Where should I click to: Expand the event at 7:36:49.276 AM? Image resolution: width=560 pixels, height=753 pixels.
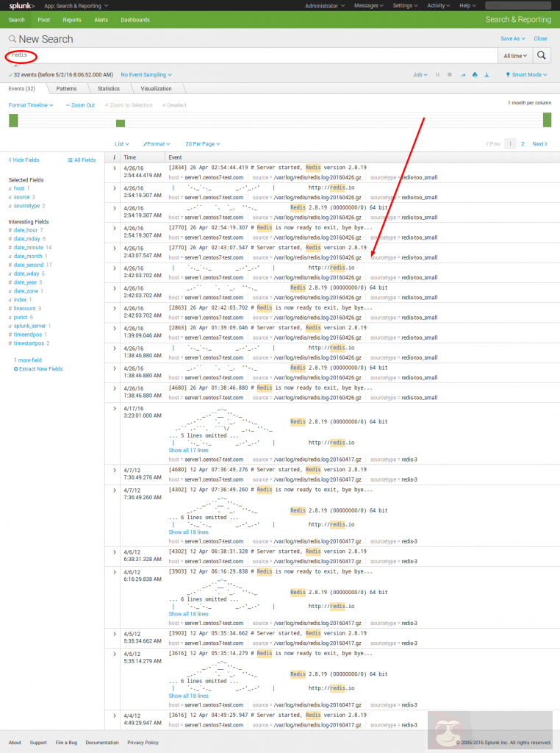(115, 470)
